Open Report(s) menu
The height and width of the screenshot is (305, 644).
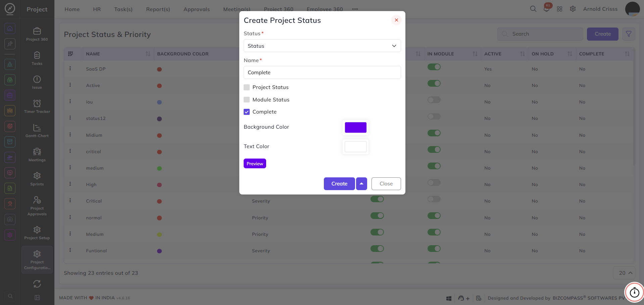pos(158,9)
